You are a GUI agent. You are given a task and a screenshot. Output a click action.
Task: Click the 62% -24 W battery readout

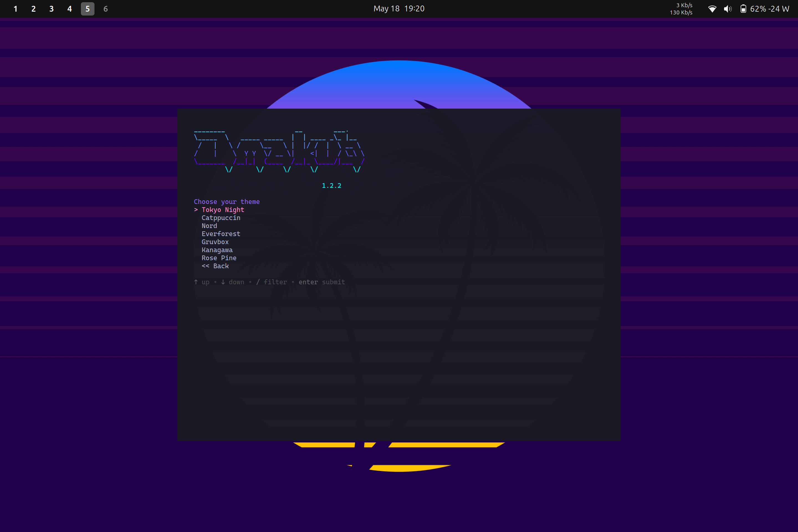769,9
